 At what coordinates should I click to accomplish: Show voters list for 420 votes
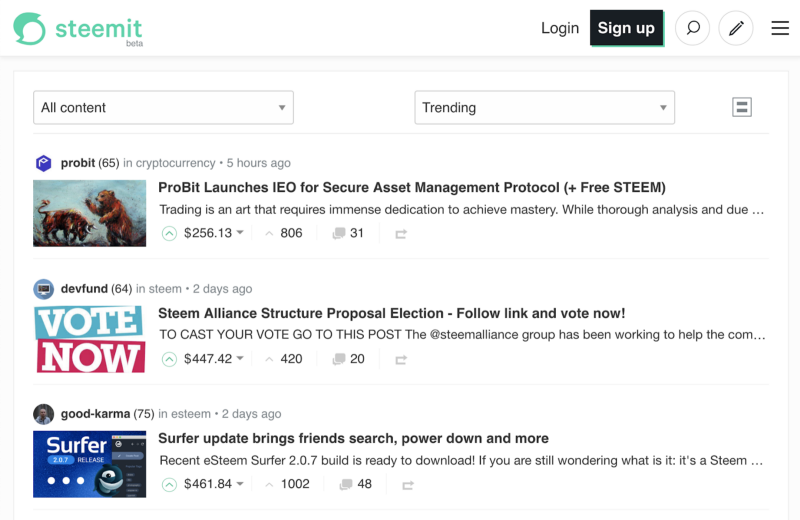284,359
